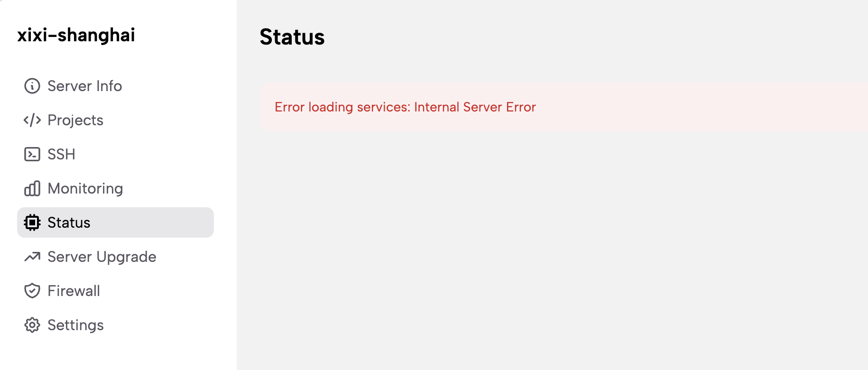
Task: Select the highlighted Status item
Action: (115, 222)
